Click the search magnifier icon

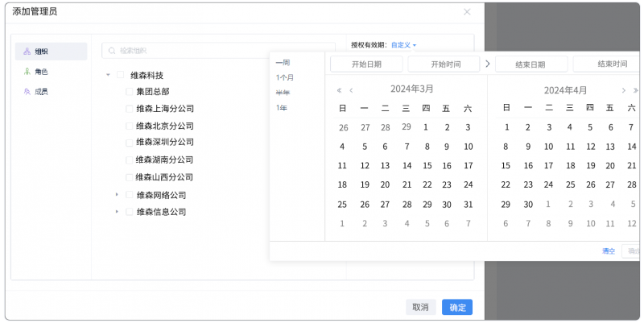coord(112,50)
